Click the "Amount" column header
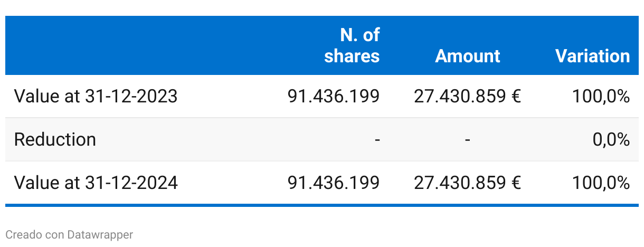644x247 pixels. coord(467,56)
